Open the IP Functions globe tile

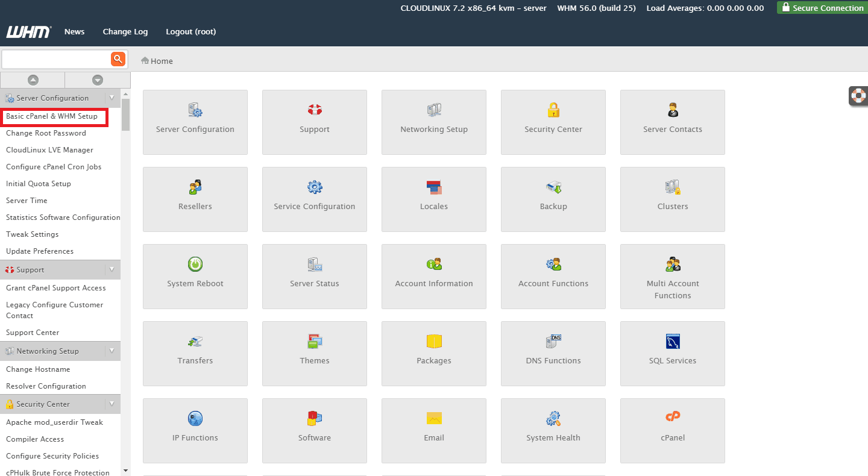click(x=195, y=431)
